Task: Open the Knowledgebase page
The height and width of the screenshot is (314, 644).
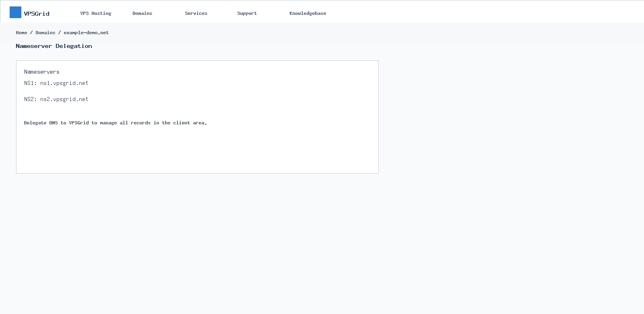Action: pyautogui.click(x=308, y=13)
